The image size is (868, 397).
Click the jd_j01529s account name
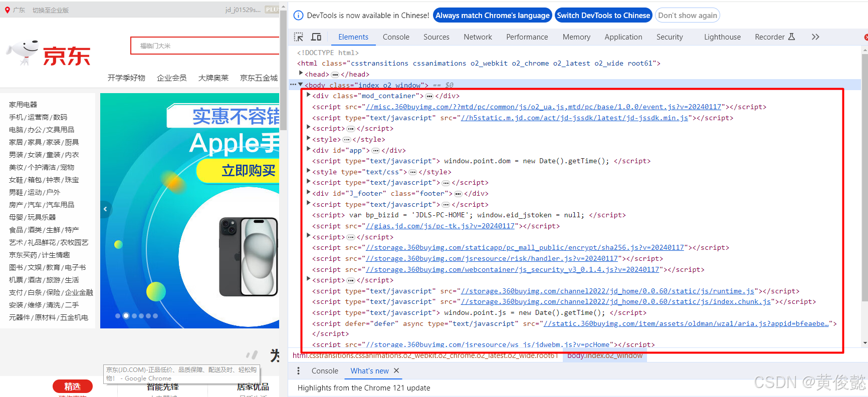[243, 10]
